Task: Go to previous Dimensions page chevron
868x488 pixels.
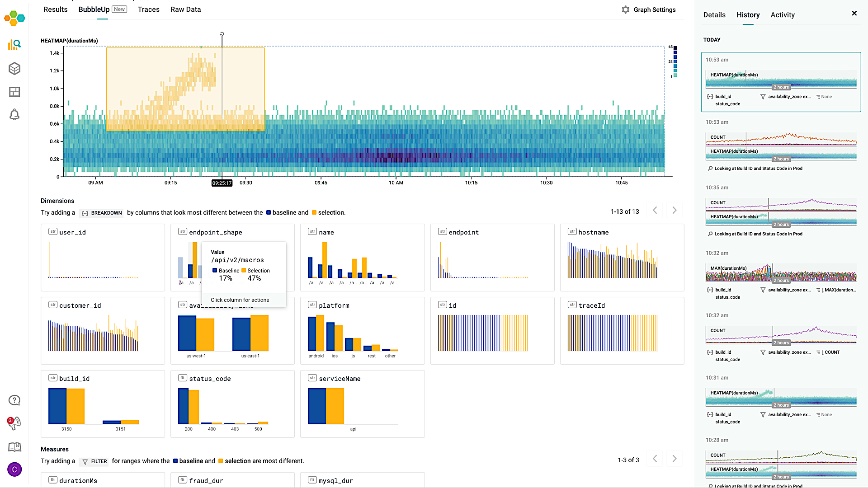Action: 655,211
